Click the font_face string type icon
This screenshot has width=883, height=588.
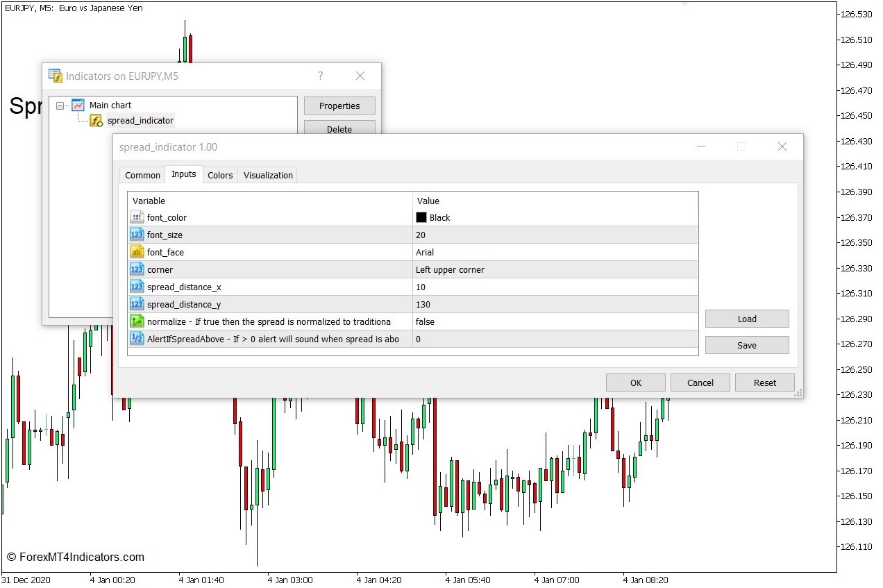[x=137, y=252]
